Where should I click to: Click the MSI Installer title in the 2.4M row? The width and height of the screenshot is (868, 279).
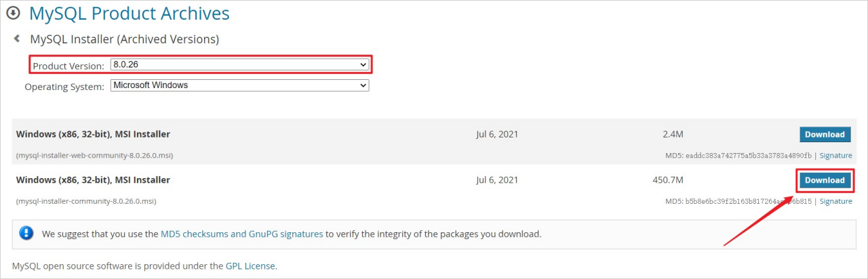93,134
